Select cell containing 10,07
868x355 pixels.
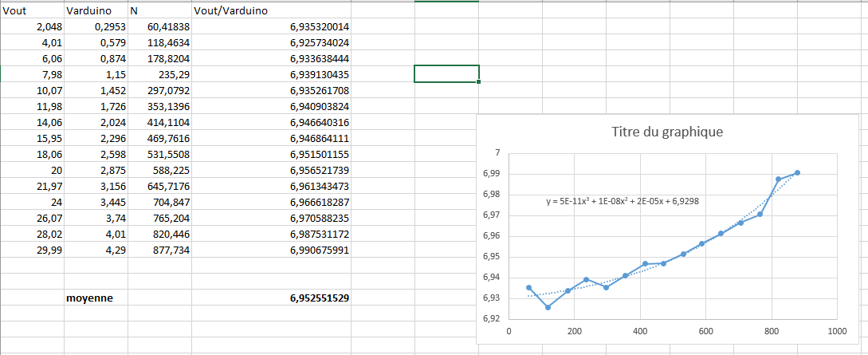32,90
